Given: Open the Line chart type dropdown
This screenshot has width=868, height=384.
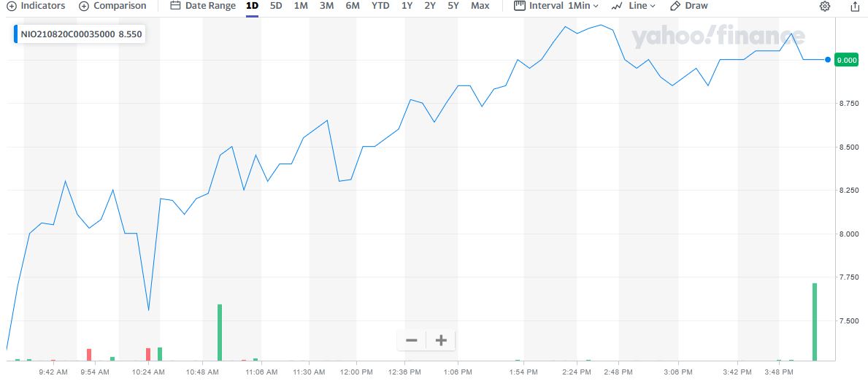Looking at the screenshot, I should pyautogui.click(x=633, y=6).
